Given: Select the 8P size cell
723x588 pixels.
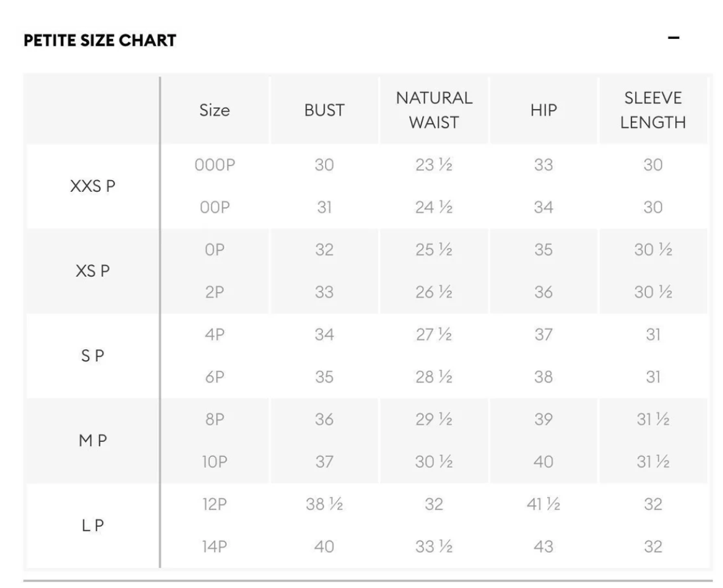Looking at the screenshot, I should (x=214, y=419).
